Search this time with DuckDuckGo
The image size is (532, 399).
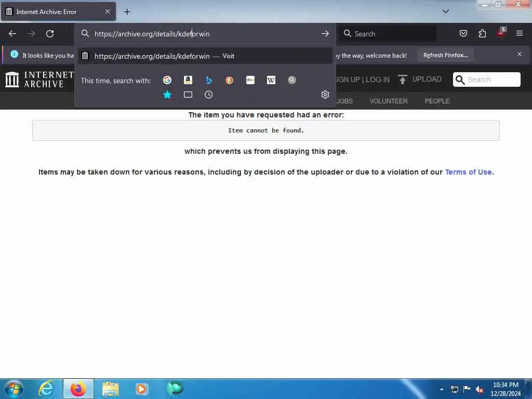point(229,80)
